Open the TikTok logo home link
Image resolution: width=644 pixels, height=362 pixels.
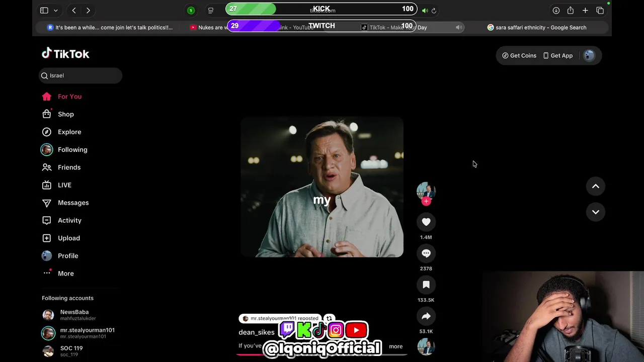pyautogui.click(x=65, y=53)
